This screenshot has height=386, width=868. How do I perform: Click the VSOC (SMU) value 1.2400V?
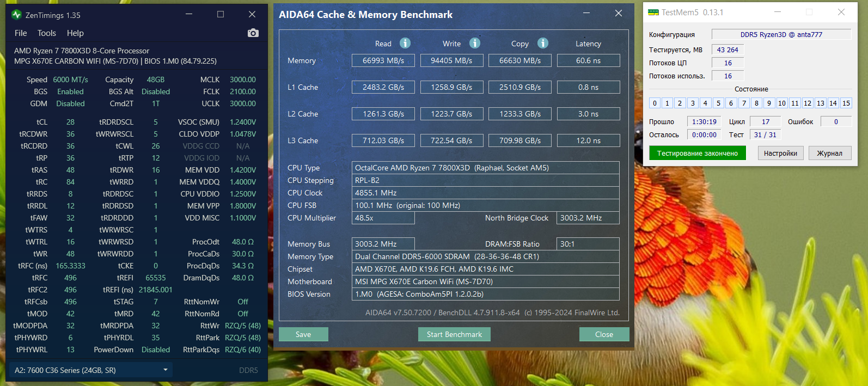243,122
